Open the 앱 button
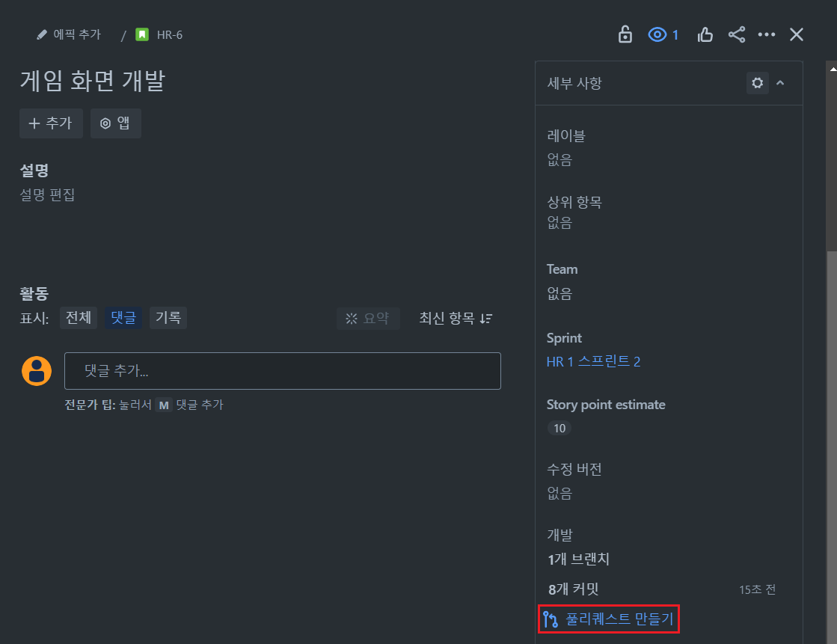Image resolution: width=837 pixels, height=644 pixels. click(116, 123)
